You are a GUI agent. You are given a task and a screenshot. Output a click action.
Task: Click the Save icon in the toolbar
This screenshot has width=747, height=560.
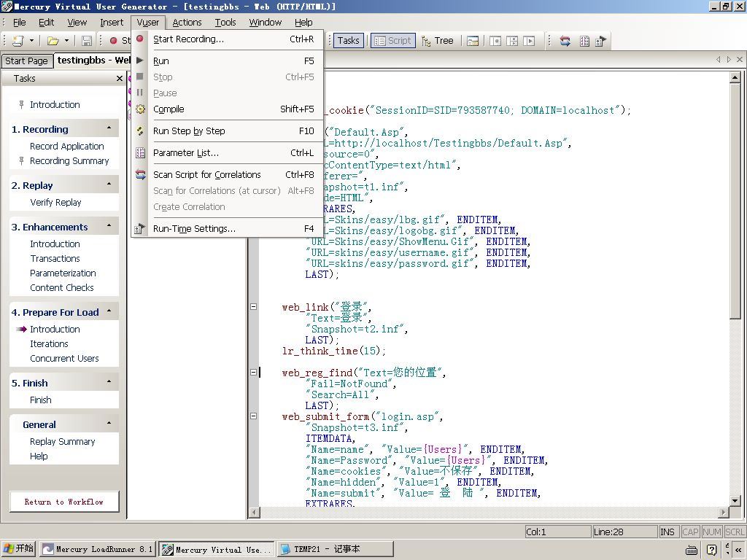(x=87, y=41)
